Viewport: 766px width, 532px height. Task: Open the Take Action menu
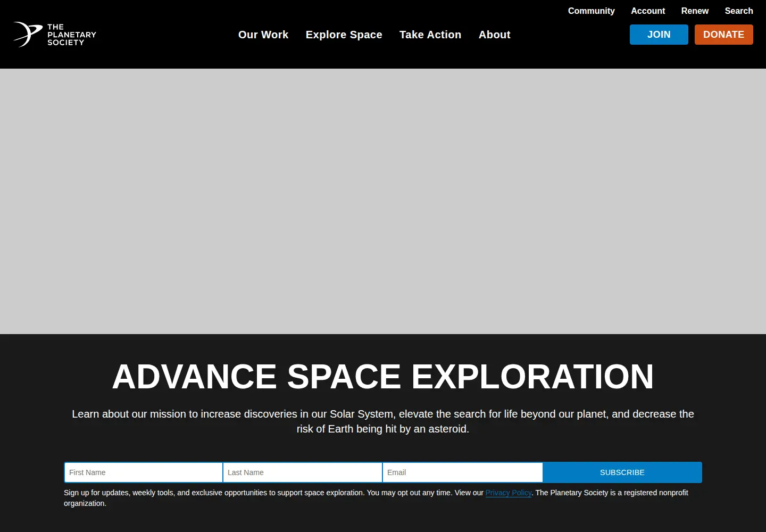(430, 35)
